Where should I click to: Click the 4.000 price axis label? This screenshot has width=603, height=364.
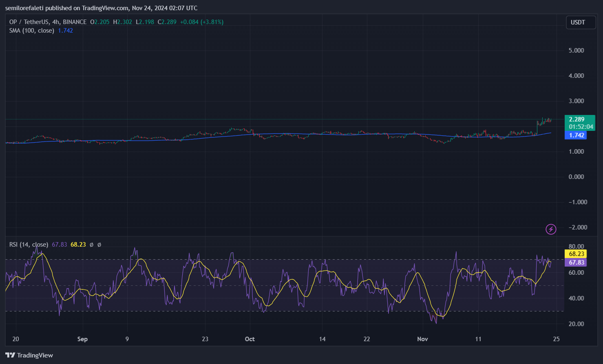point(576,76)
